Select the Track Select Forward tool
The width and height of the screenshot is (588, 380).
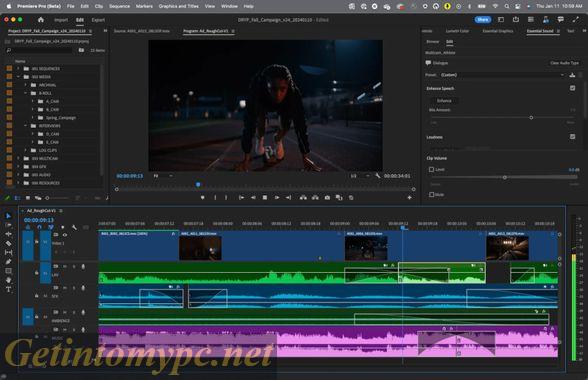[9, 225]
